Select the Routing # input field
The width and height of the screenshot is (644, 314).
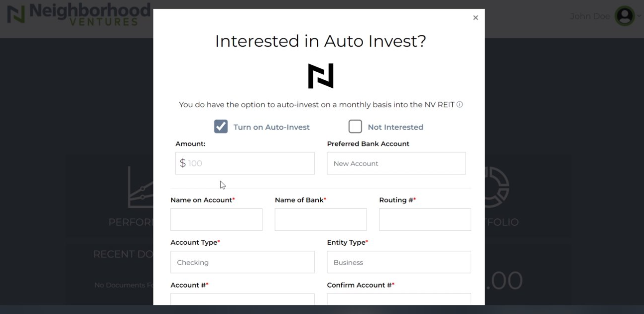(424, 220)
